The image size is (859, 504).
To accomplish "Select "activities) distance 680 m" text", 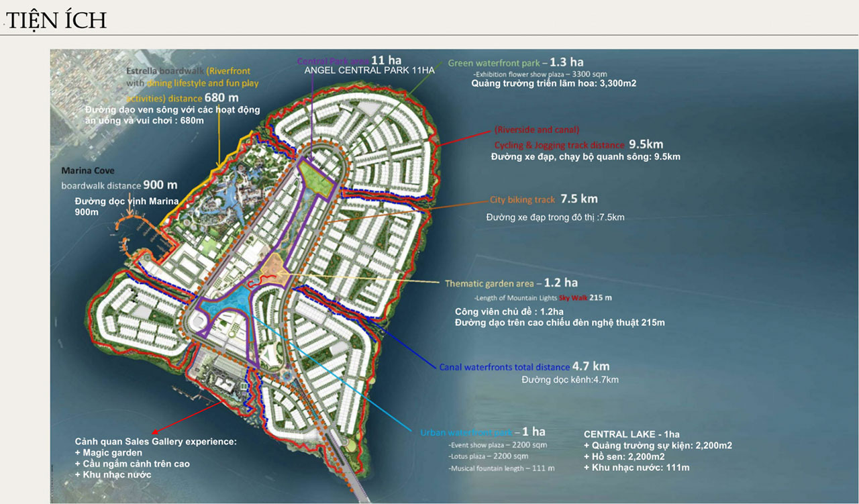I will (x=182, y=98).
